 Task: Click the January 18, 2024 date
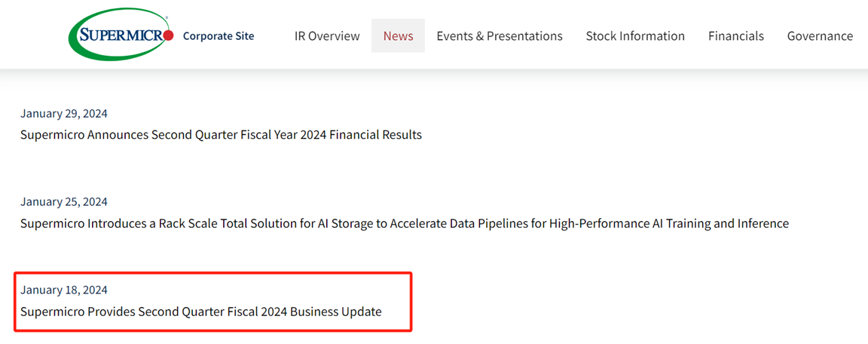tap(63, 290)
